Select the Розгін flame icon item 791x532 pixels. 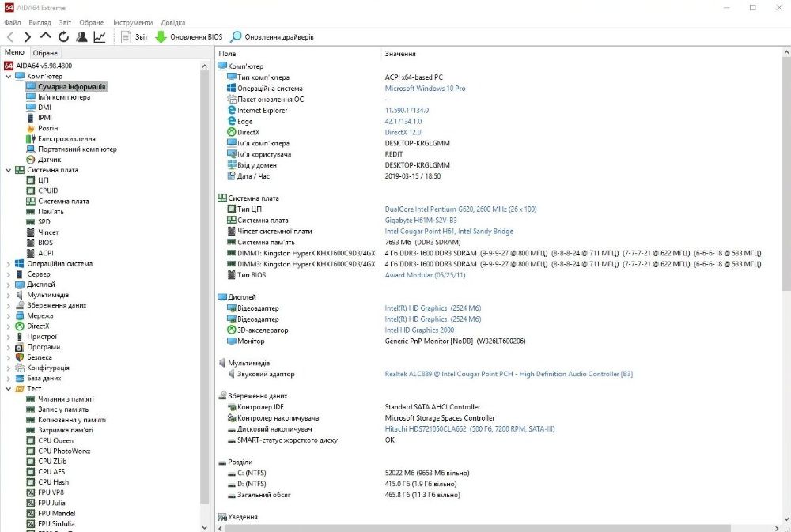coord(31,128)
